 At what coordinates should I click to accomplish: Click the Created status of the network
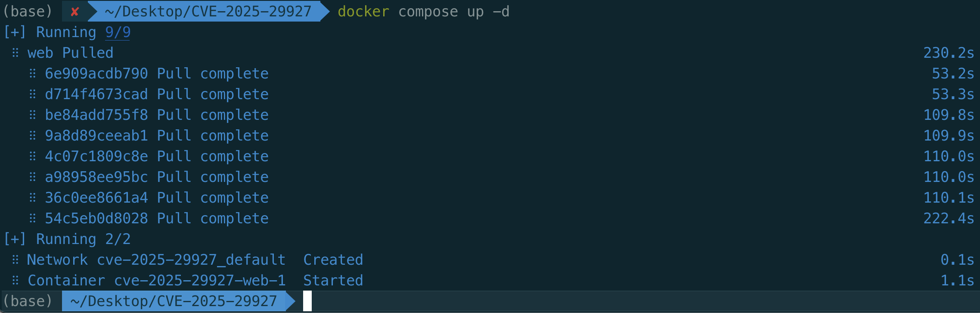(x=333, y=260)
